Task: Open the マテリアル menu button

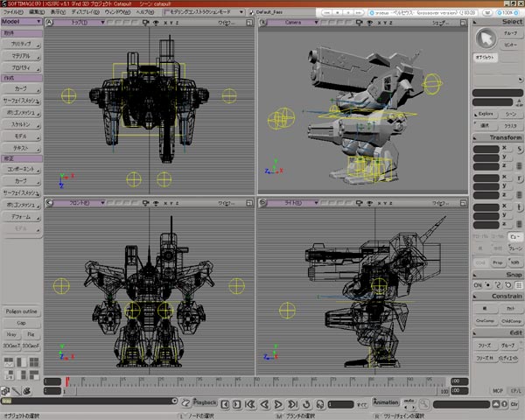Action: (21, 56)
